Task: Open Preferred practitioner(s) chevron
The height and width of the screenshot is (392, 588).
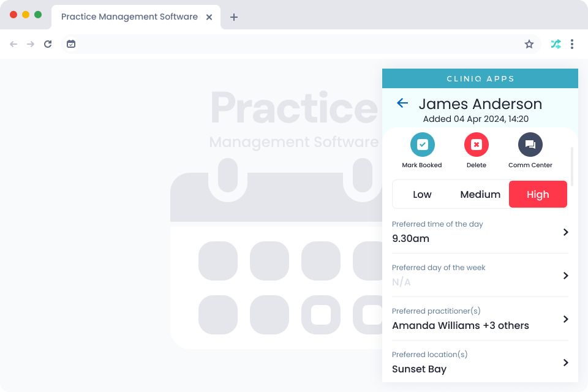Action: coord(565,319)
